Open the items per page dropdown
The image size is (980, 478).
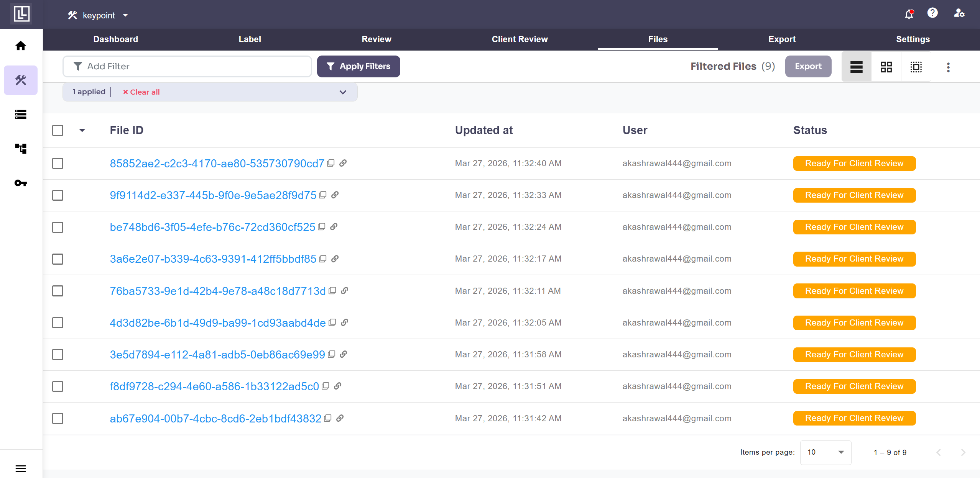click(825, 452)
